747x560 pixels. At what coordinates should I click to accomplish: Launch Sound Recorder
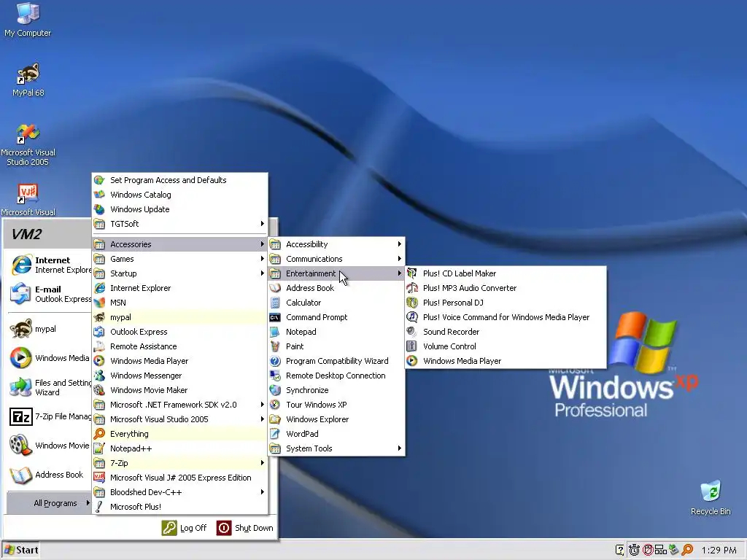(x=506, y=332)
